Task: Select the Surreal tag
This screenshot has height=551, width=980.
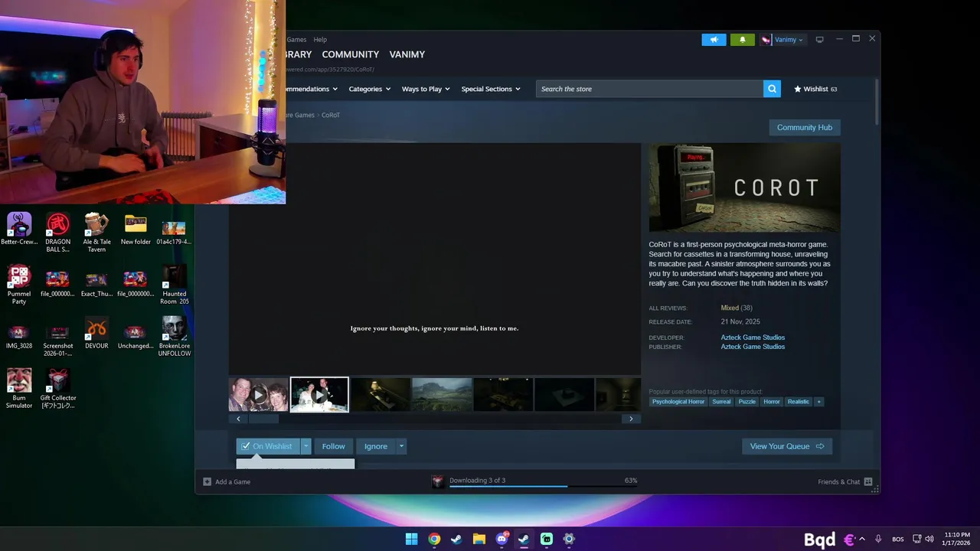Action: click(x=721, y=402)
